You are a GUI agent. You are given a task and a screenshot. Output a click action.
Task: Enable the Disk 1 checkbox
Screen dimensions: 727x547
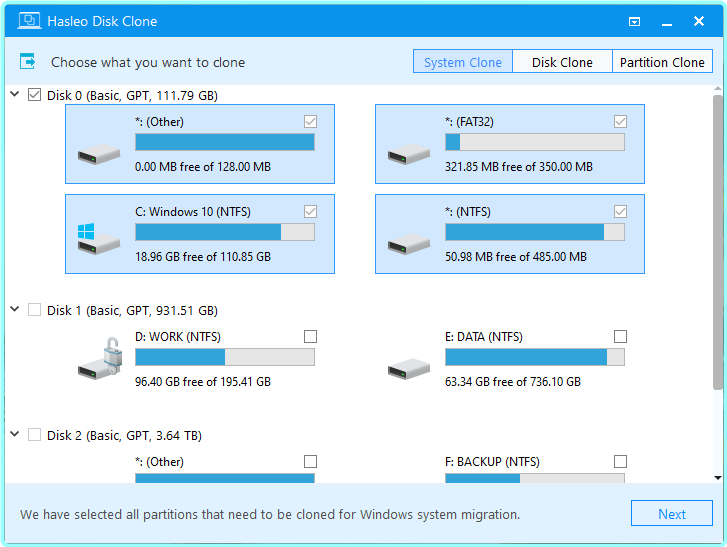(x=35, y=310)
